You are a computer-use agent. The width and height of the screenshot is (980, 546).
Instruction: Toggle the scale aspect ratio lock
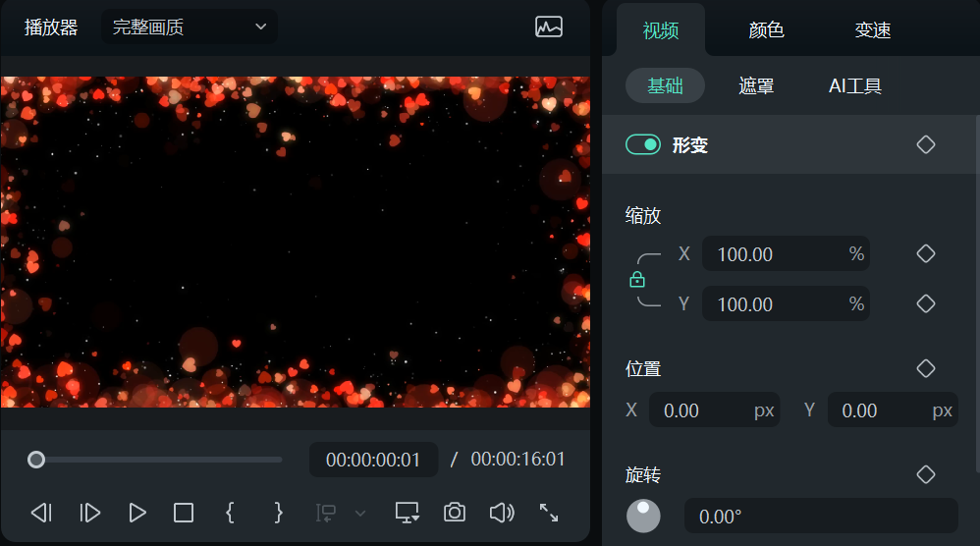637,279
